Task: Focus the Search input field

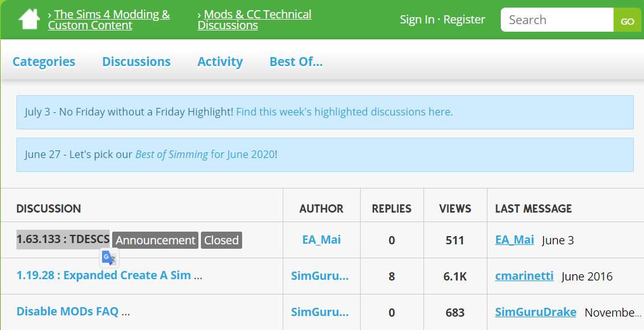Action: point(557,20)
